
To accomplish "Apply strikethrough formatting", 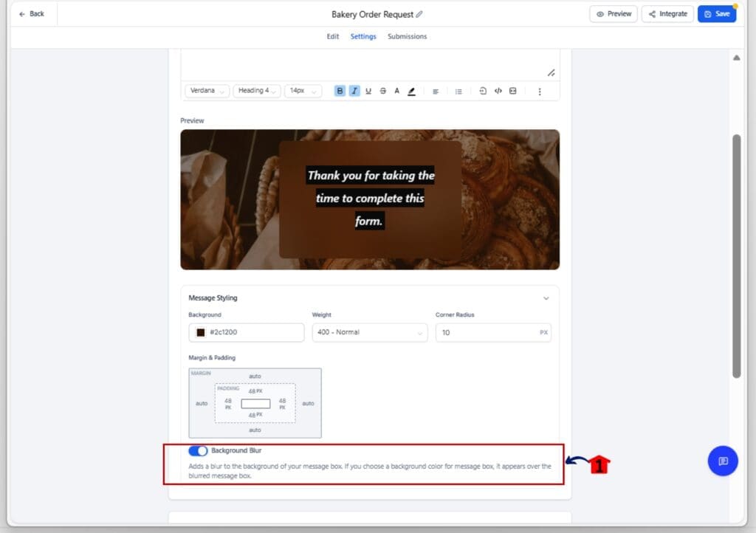I will click(x=382, y=91).
